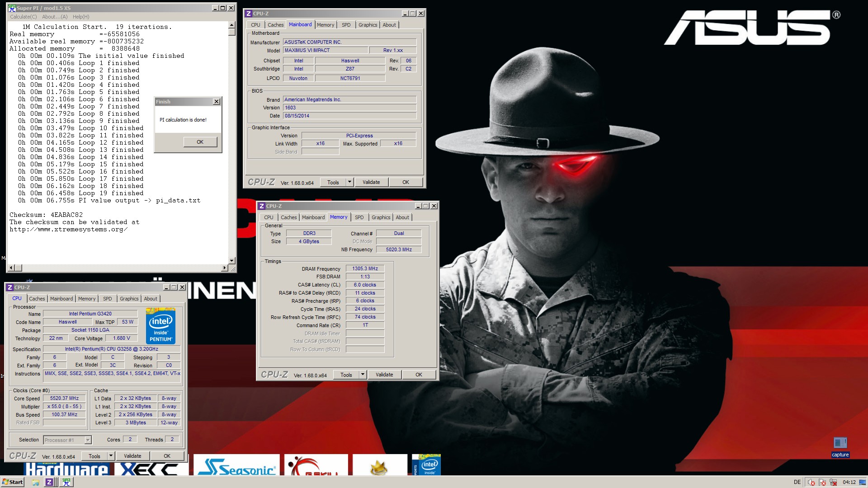The width and height of the screenshot is (868, 488).
Task: Close the Finish dialog with its X
Action: point(217,102)
